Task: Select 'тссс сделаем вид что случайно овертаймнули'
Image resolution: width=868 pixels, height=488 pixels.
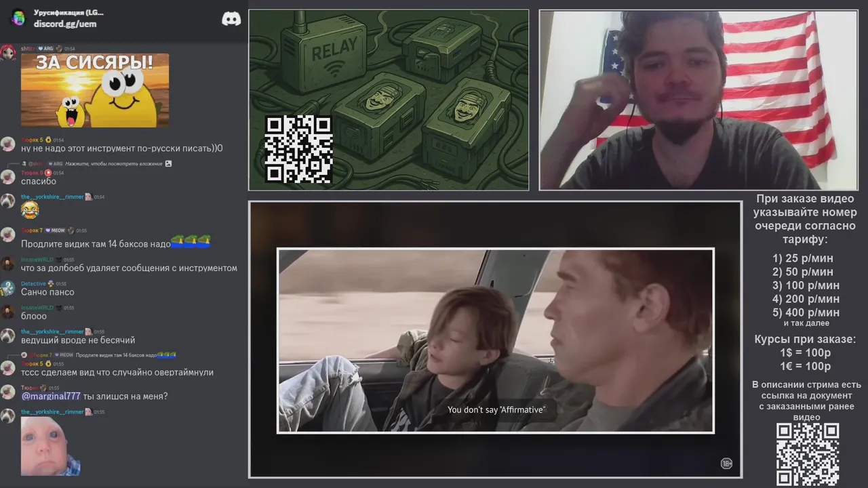Action: pyautogui.click(x=117, y=373)
